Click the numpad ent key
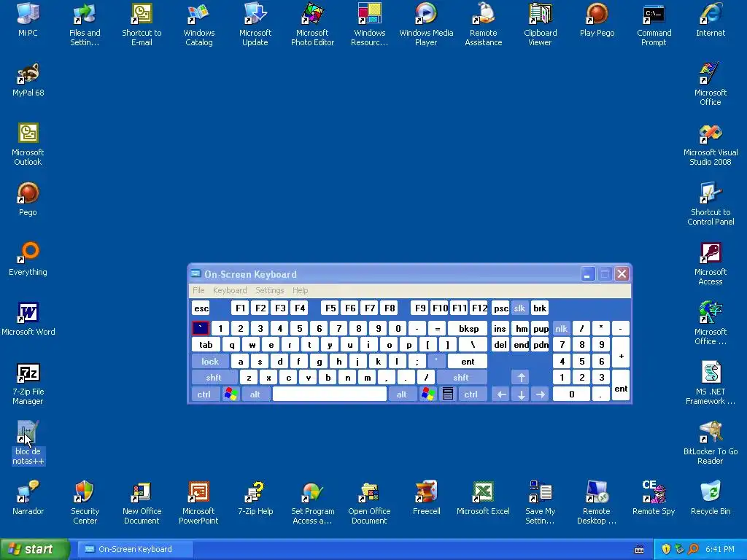This screenshot has height=560, width=747. (x=621, y=386)
